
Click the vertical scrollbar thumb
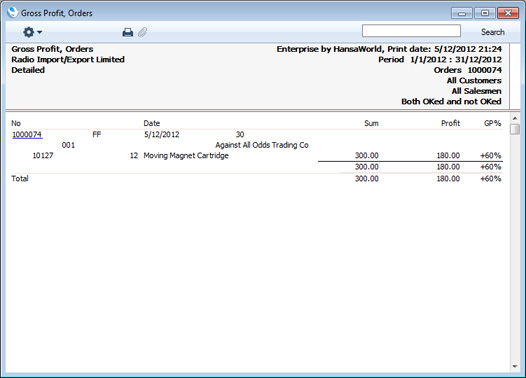tap(515, 129)
